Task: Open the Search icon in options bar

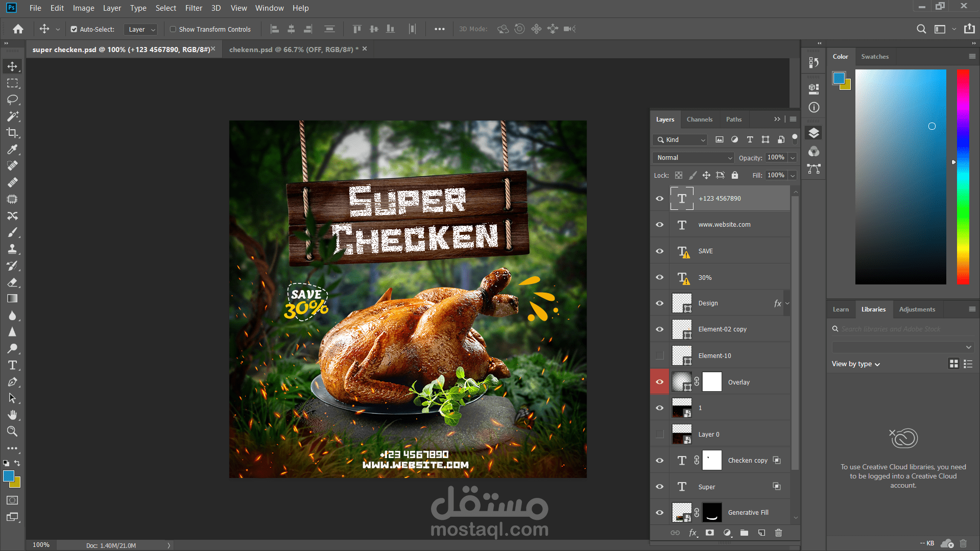Action: coord(921,29)
